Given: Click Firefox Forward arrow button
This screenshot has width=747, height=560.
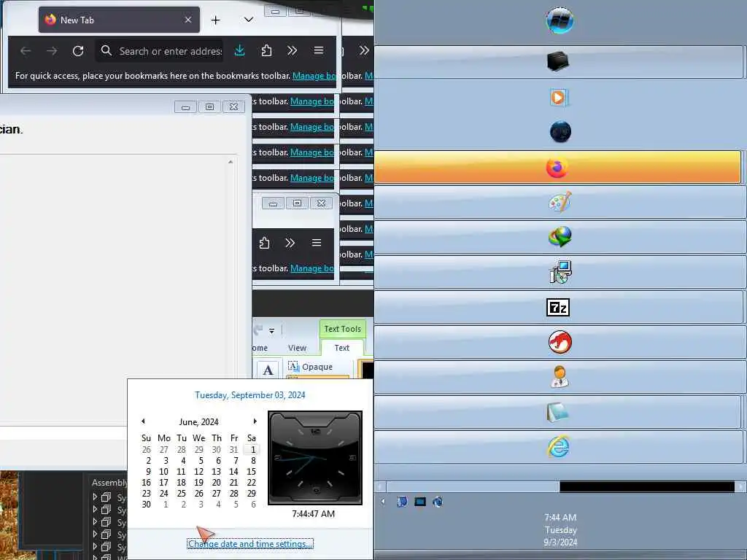Looking at the screenshot, I should point(52,50).
